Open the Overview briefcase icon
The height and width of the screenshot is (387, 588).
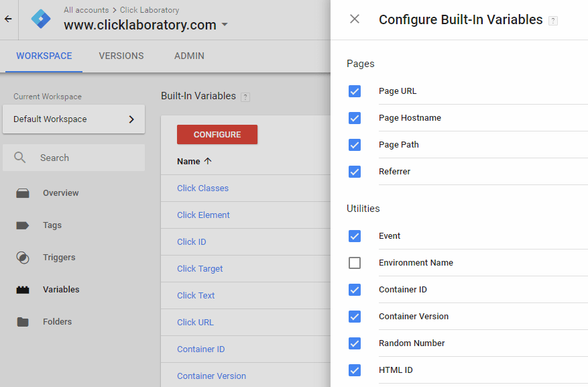click(x=23, y=193)
